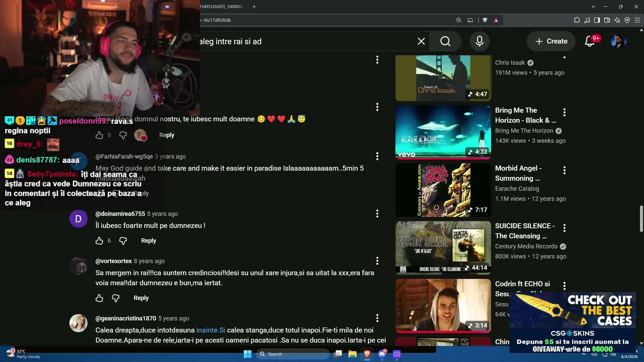Screen dimensions: 644x362
Task: Start voice search with the microphone
Action: [479, 41]
